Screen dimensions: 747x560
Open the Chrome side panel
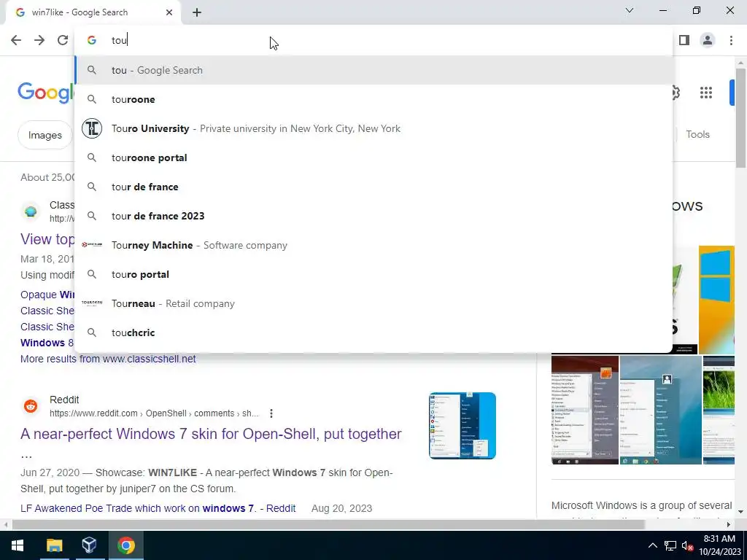coord(684,40)
